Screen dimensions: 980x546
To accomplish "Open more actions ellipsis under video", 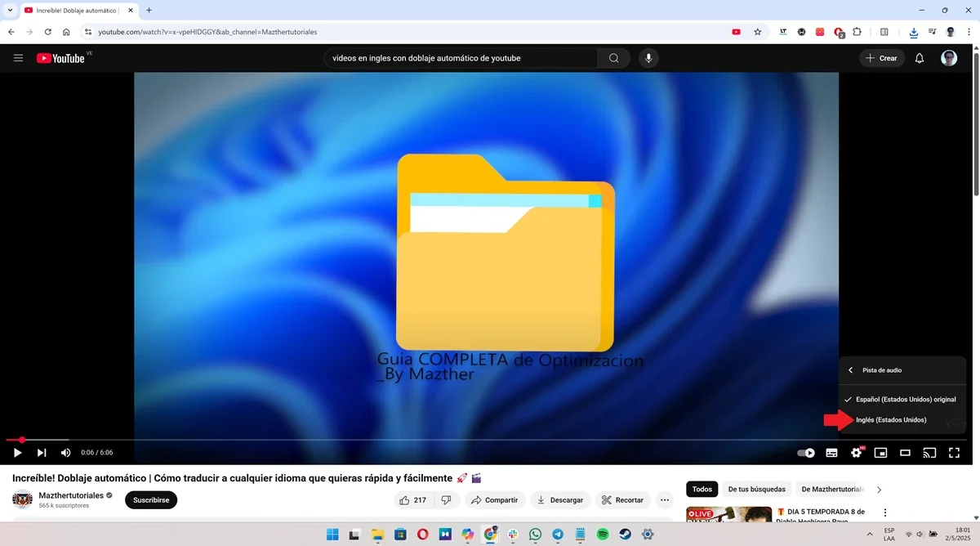I will click(665, 499).
